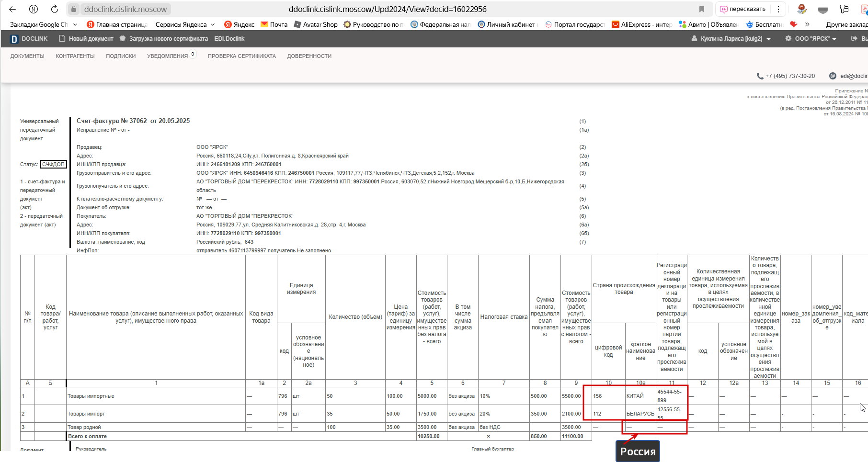Switch to the ДОКУМЕНТЫ tab
The height and width of the screenshot is (462, 868).
coord(27,56)
